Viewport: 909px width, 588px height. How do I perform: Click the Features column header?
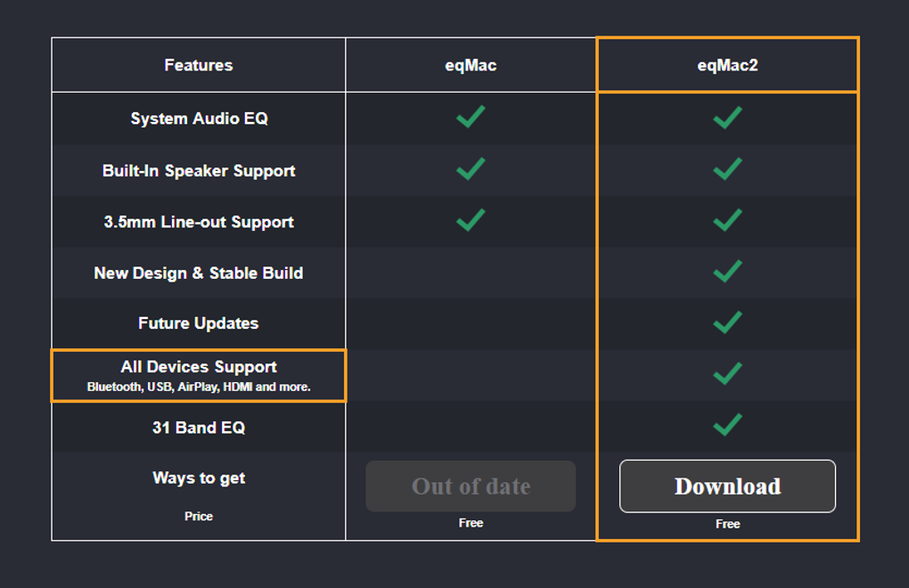[x=199, y=65]
